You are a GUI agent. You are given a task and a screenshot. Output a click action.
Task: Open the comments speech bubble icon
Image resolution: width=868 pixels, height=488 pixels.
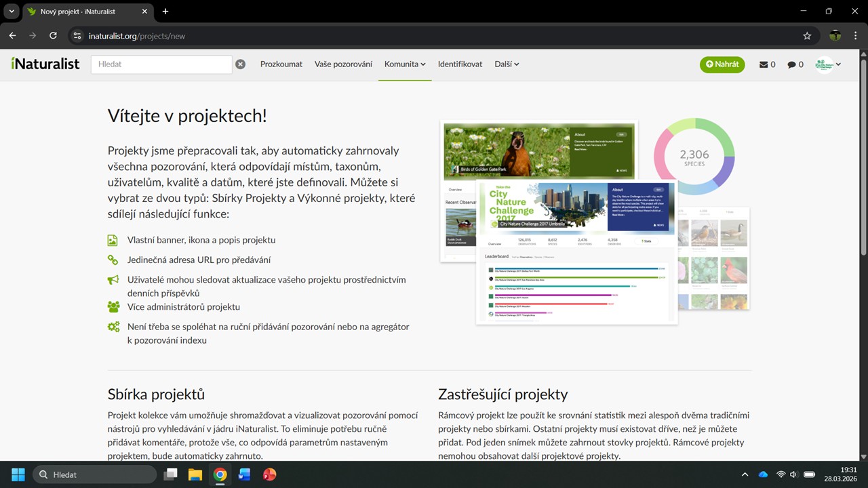click(x=795, y=64)
